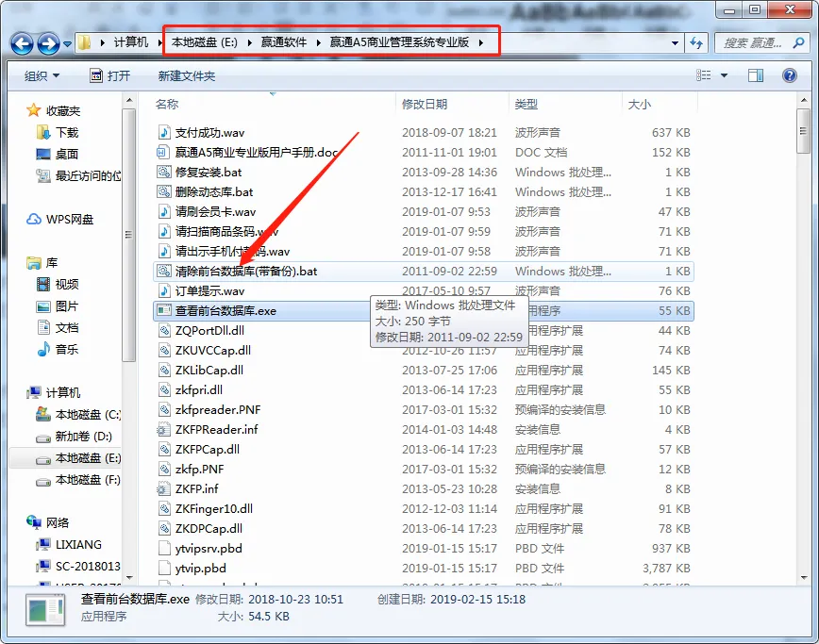Sort by 大小 column header
This screenshot has height=644, width=819.
coord(640,105)
